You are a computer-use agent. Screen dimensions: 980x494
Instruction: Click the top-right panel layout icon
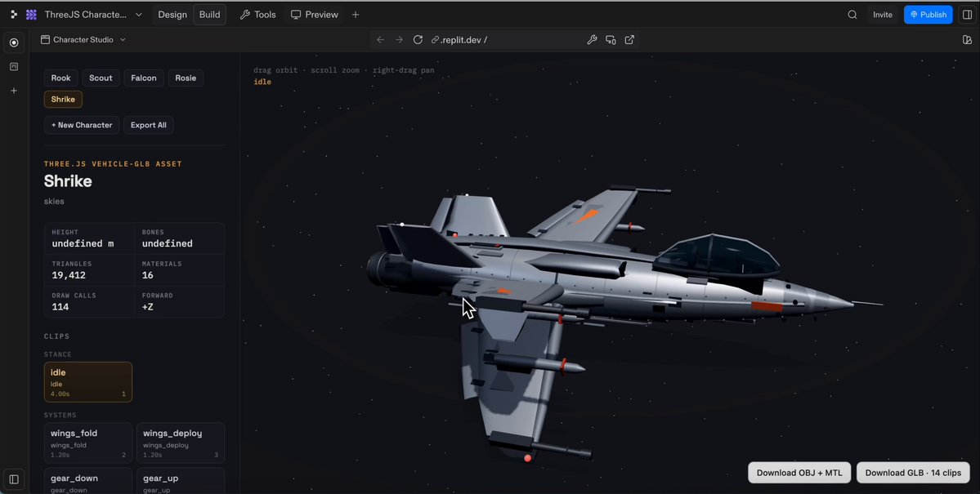coord(967,39)
